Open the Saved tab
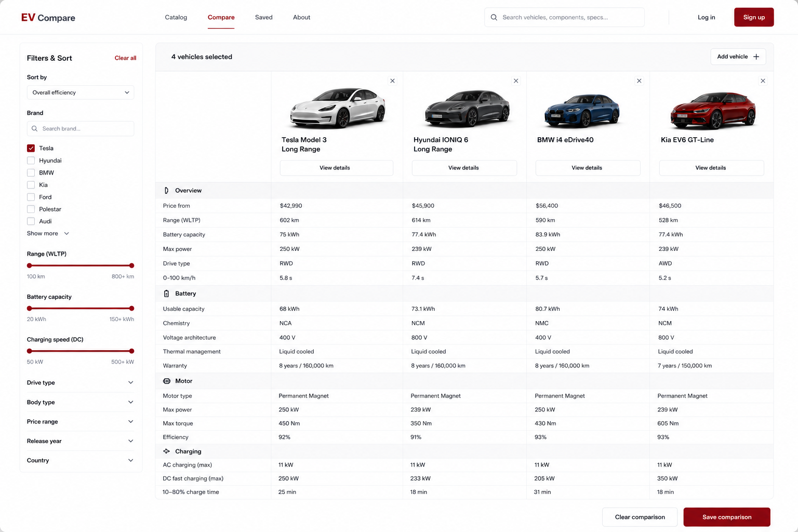The width and height of the screenshot is (798, 532). pos(264,17)
